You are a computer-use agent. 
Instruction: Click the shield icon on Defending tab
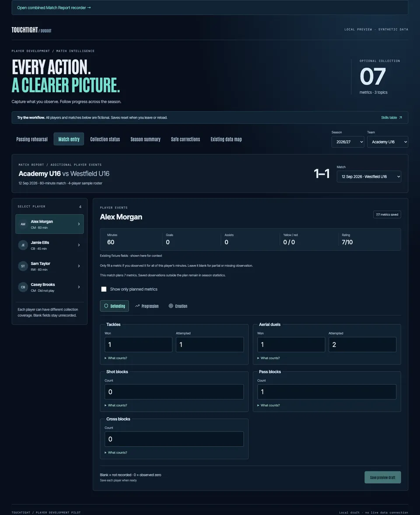(x=106, y=306)
